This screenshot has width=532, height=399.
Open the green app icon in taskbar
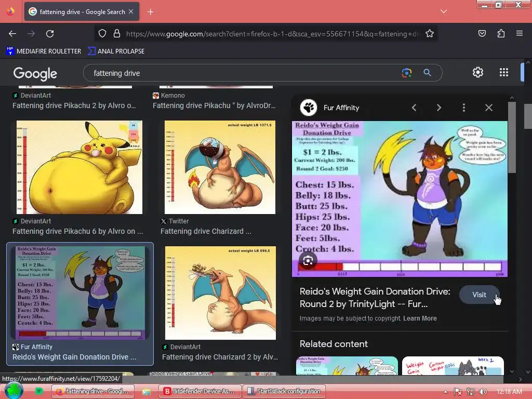click(x=38, y=391)
